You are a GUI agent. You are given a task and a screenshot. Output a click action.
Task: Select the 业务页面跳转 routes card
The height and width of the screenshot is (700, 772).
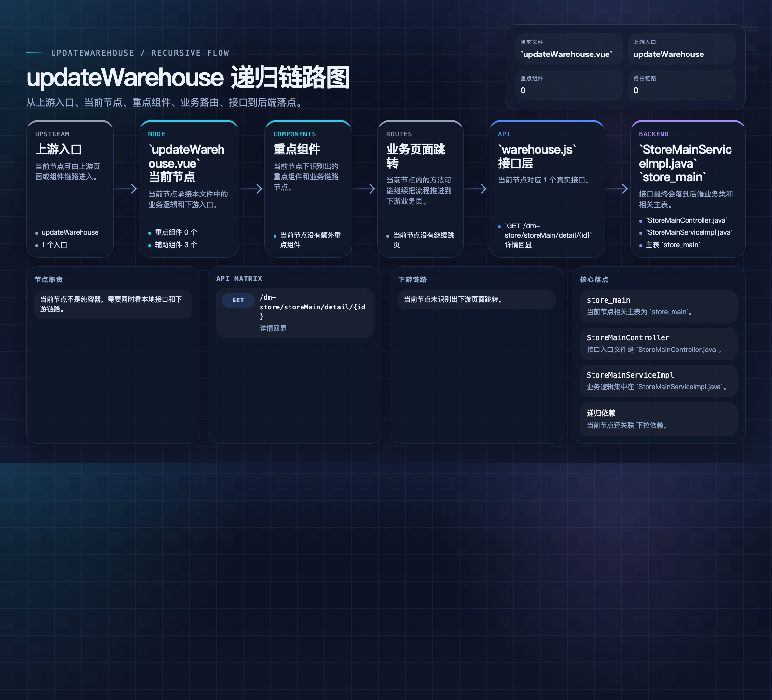coord(420,189)
